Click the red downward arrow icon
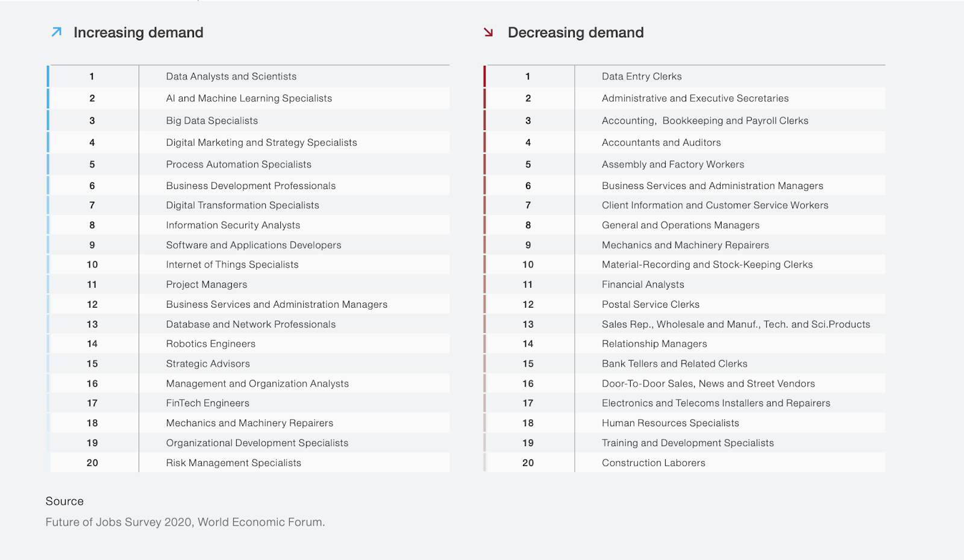 (x=489, y=32)
